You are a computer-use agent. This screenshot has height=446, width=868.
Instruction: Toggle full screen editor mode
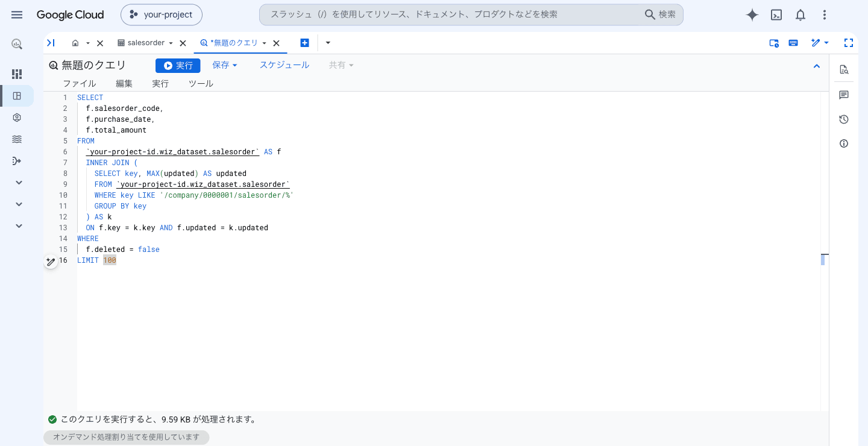[849, 43]
